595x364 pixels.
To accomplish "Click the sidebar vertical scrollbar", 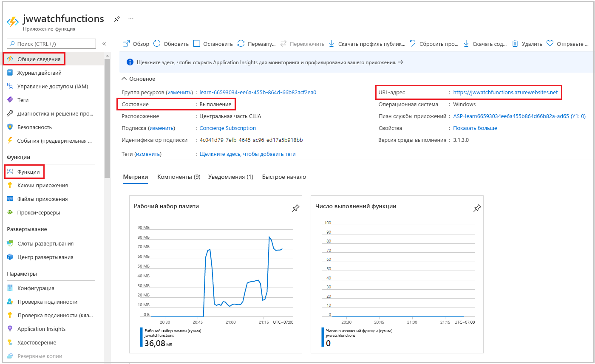I will (x=107, y=119).
